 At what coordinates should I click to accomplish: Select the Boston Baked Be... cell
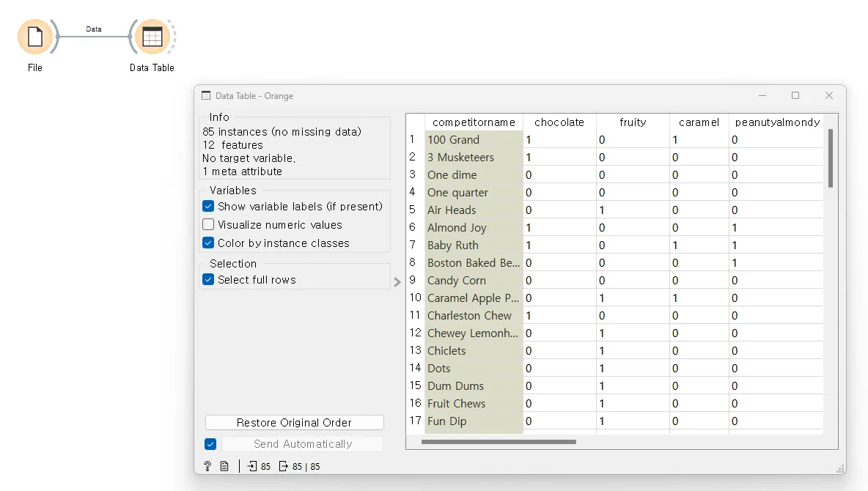tap(474, 263)
